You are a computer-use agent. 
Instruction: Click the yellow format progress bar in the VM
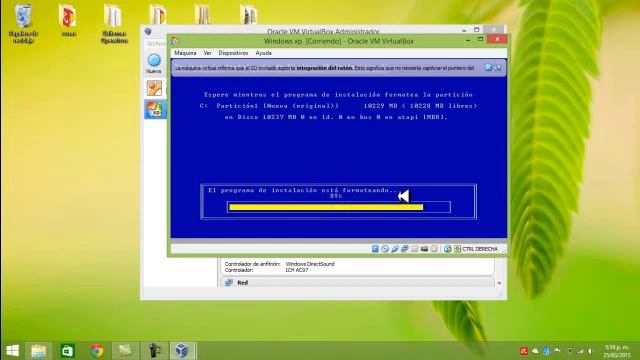click(x=326, y=207)
